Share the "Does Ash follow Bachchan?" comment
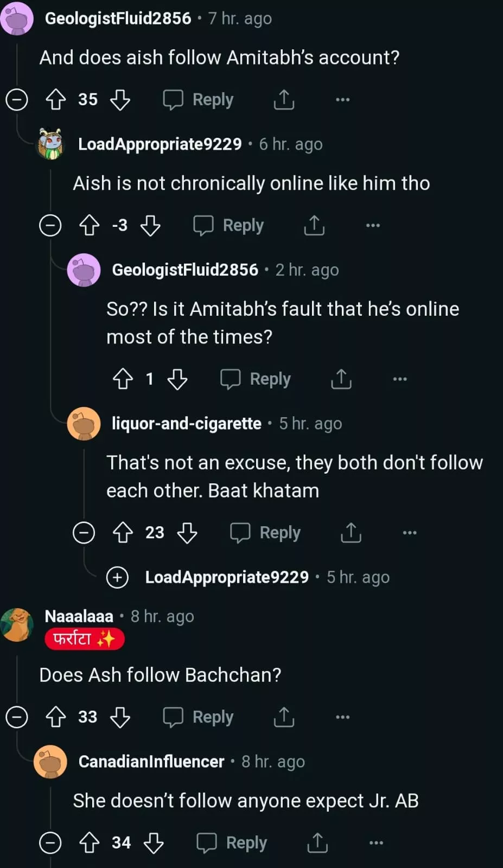Viewport: 503px width, 868px height. 284,717
